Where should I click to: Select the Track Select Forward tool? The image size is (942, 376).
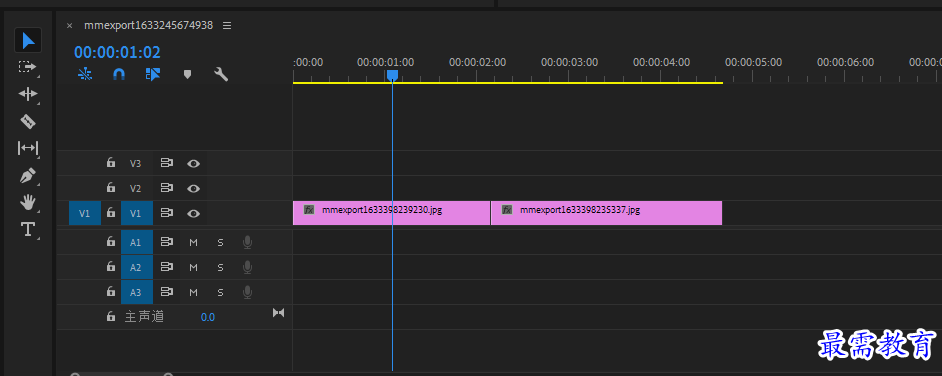point(27,67)
